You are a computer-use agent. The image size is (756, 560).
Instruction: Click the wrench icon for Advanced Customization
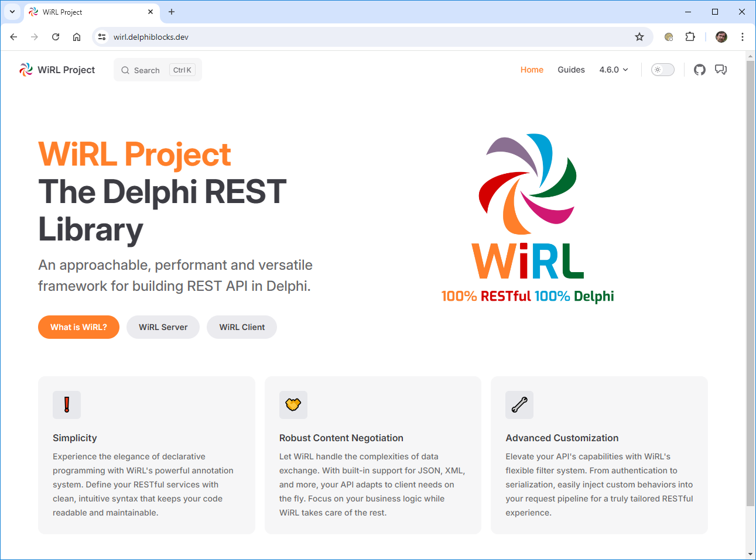519,405
